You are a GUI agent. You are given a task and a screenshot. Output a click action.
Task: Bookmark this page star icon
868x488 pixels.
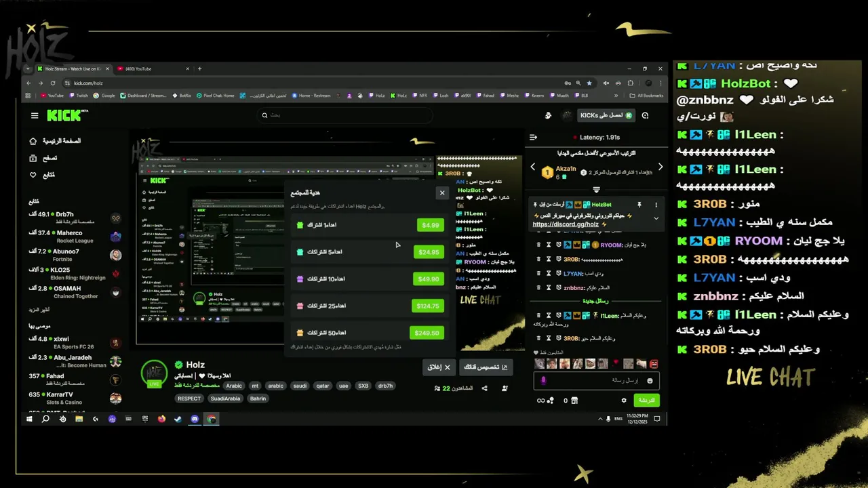tap(589, 83)
